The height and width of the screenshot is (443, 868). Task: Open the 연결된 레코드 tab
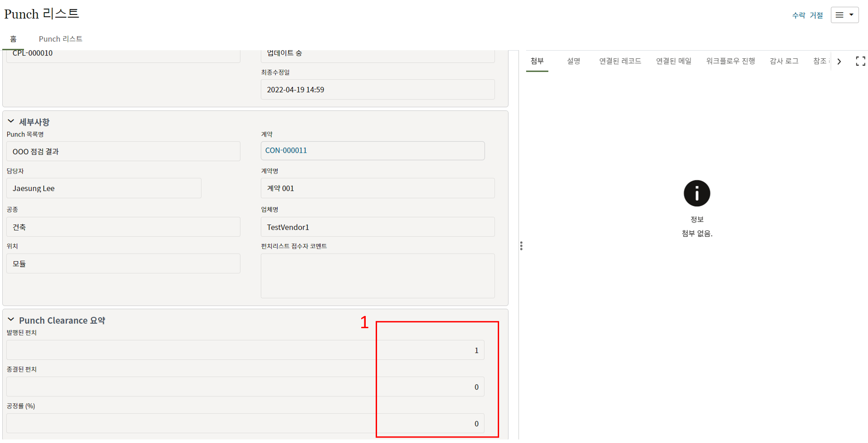[x=620, y=61]
